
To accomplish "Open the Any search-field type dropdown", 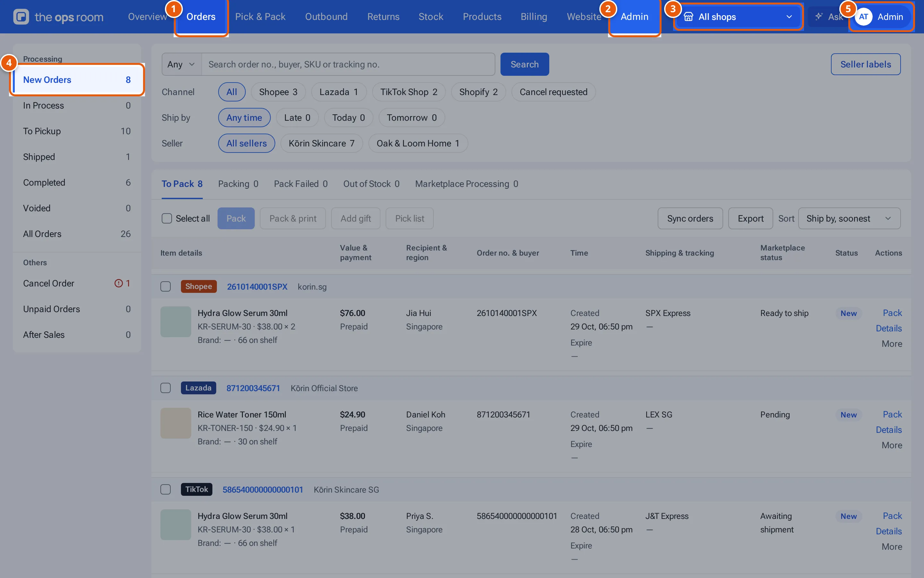I will pos(182,64).
